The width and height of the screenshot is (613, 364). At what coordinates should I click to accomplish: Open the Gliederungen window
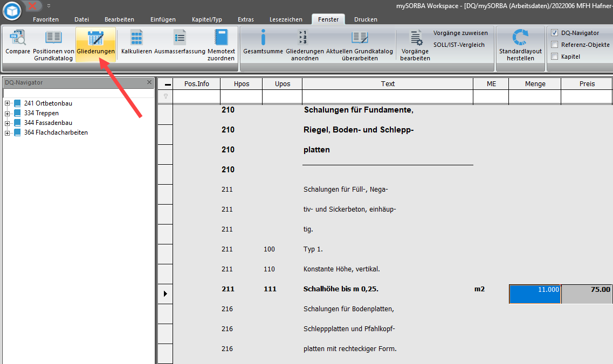96,44
